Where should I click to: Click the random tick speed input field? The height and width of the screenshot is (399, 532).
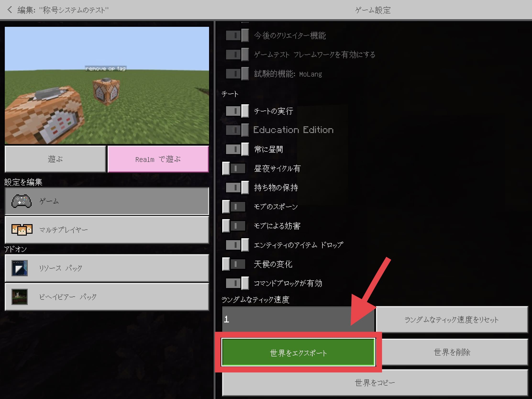[x=298, y=319]
